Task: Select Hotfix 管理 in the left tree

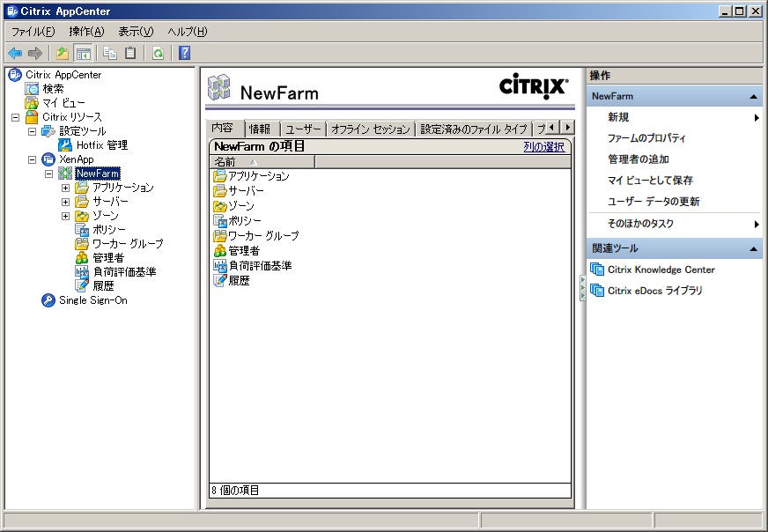Action: pos(101,145)
